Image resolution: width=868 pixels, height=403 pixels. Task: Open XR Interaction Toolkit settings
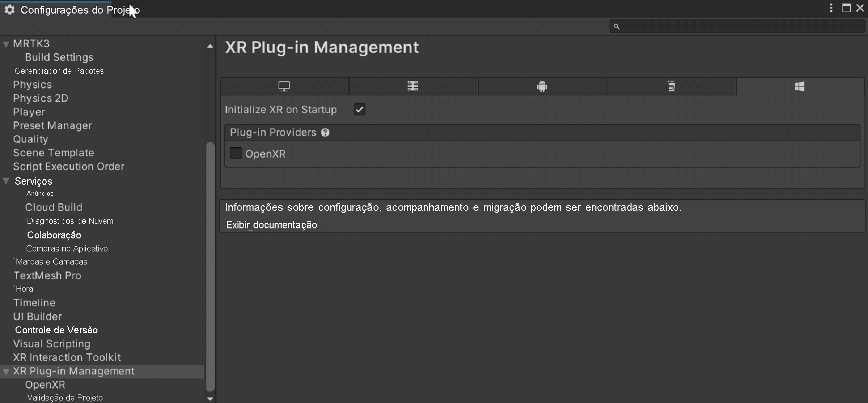click(x=67, y=357)
